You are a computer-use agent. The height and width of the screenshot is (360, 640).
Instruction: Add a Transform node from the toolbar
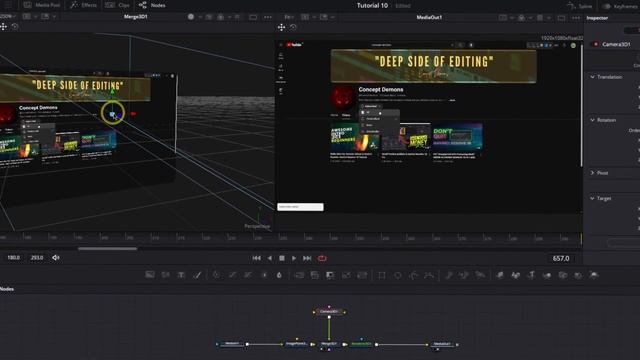click(x=362, y=275)
